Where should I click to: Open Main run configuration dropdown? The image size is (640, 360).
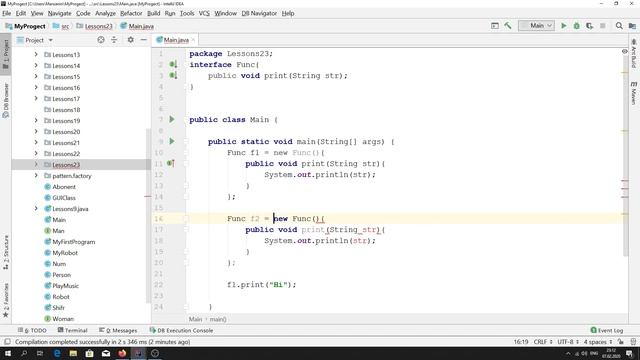(x=536, y=26)
